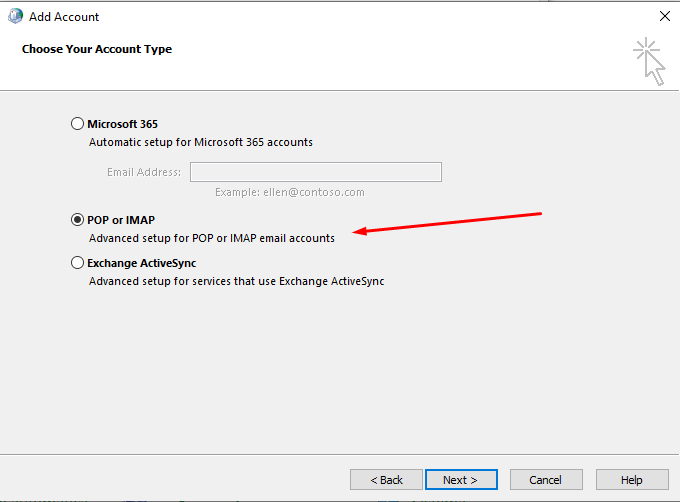This screenshot has width=680, height=502.
Task: Click the cursor wizard icon
Action: pos(649,61)
